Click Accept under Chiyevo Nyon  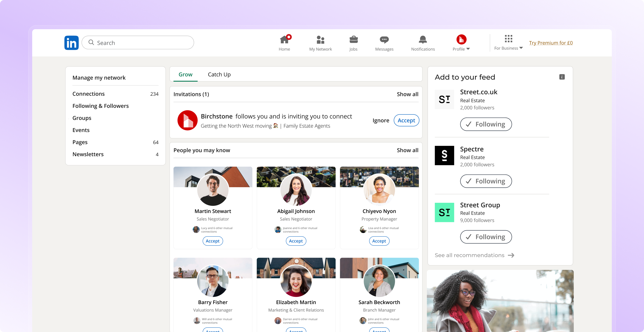pos(379,241)
